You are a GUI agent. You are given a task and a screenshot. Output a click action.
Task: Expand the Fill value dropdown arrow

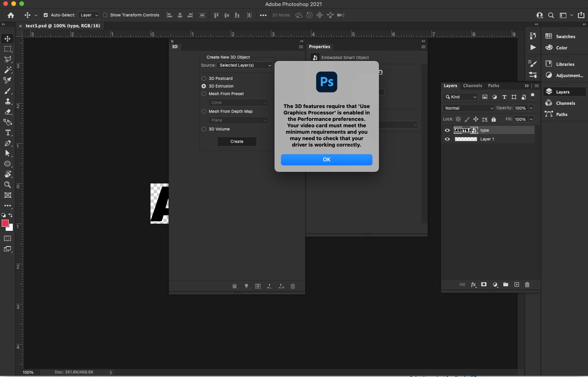(x=531, y=119)
